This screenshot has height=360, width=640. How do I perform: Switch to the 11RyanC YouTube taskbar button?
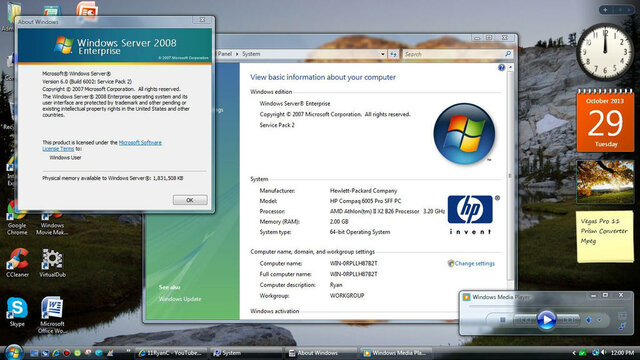coord(170,353)
